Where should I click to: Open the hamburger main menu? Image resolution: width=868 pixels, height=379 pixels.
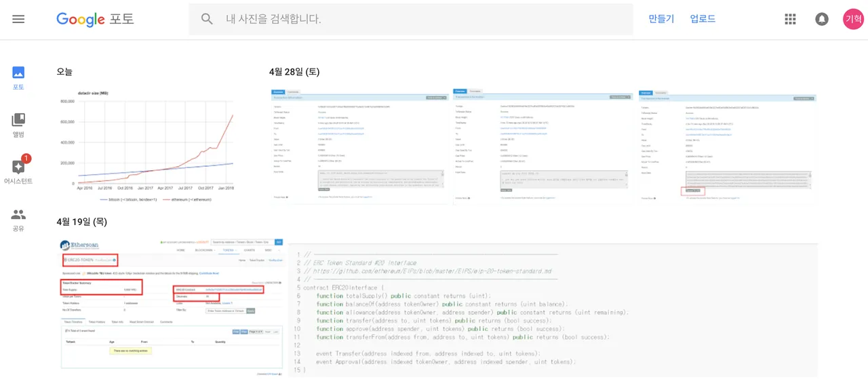pyautogui.click(x=18, y=19)
